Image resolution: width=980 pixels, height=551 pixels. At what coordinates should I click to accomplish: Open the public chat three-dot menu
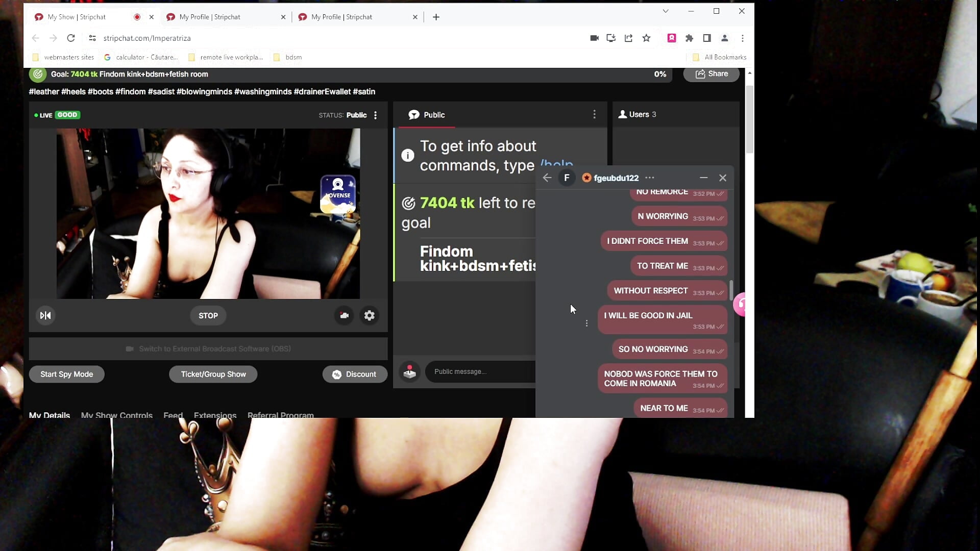tap(594, 114)
